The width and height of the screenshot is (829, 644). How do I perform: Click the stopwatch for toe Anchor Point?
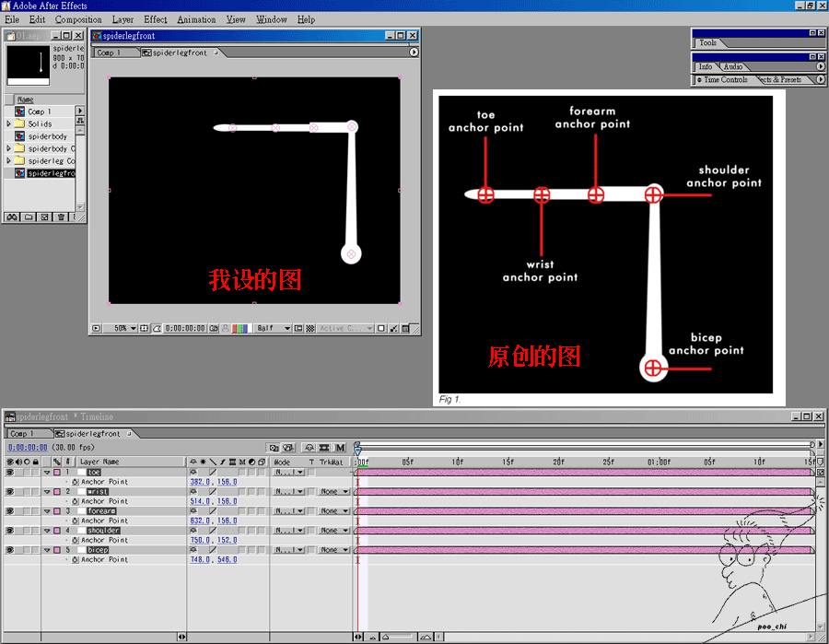tap(76, 482)
